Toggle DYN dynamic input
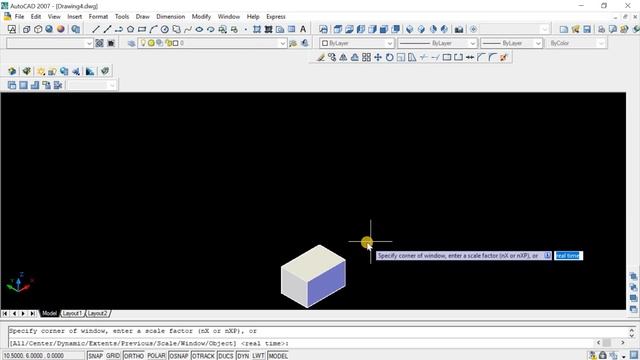This screenshot has height=360, width=640. coord(243,356)
